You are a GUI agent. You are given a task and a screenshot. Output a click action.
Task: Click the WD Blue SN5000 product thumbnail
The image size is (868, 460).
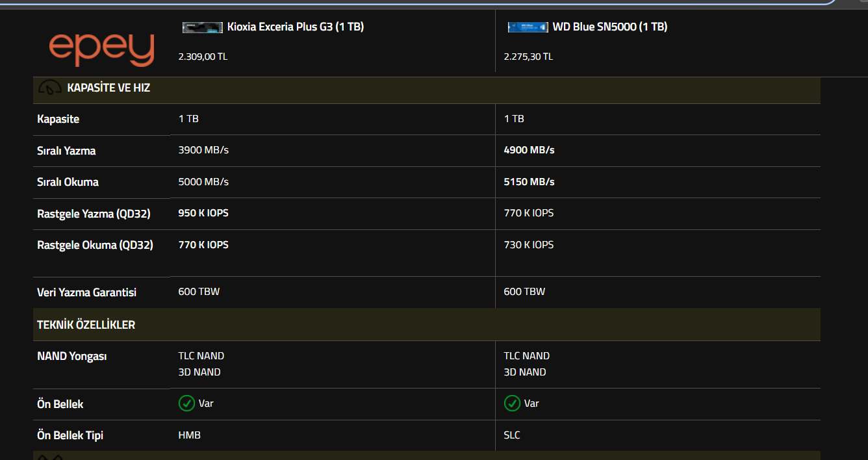pos(527,27)
